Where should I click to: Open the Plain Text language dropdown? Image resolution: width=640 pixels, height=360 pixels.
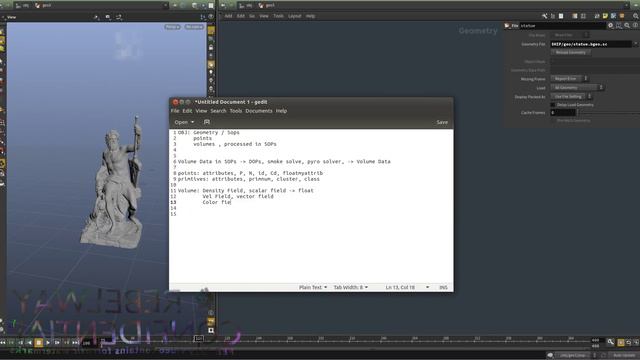pos(313,287)
